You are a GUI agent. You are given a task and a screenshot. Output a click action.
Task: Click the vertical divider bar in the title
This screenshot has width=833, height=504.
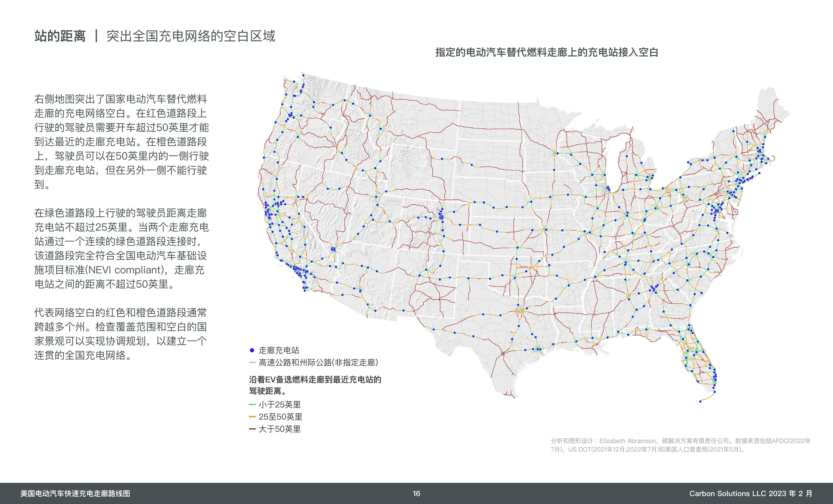click(96, 36)
